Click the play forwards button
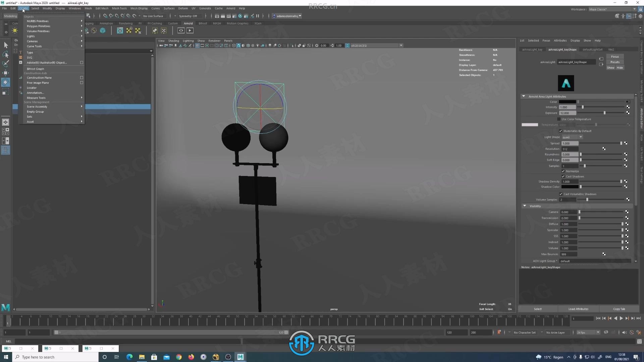644x362 pixels. (621, 318)
